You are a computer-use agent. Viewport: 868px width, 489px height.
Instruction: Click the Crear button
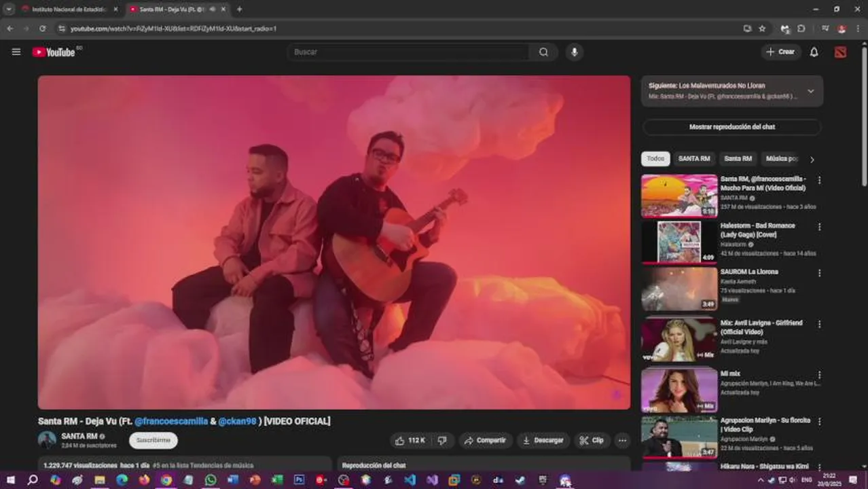point(780,52)
